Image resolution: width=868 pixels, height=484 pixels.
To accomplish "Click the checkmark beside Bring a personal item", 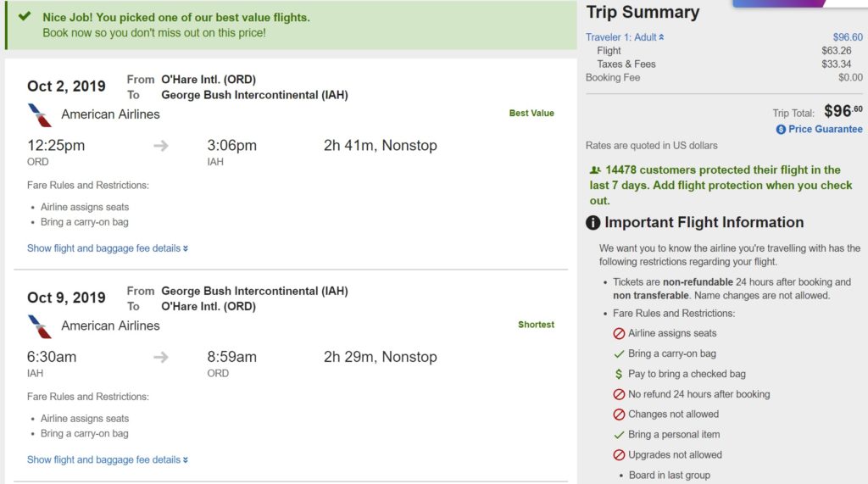I will click(619, 435).
